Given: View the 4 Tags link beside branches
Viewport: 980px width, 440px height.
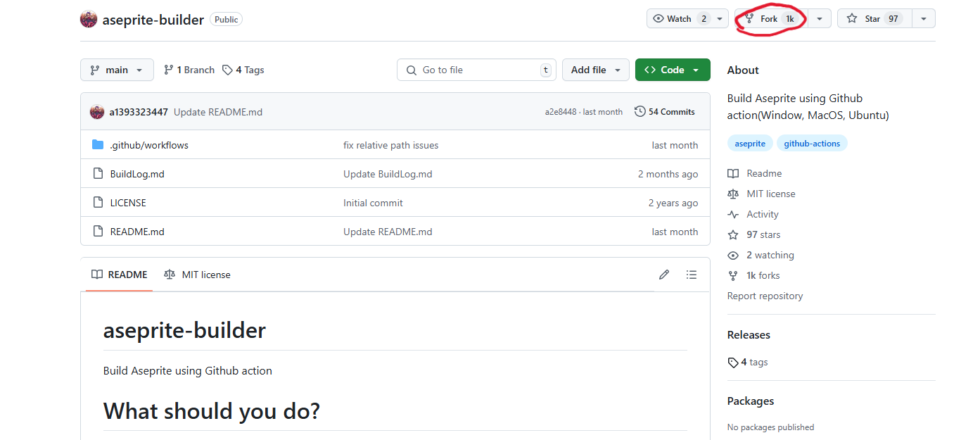Looking at the screenshot, I should point(243,70).
